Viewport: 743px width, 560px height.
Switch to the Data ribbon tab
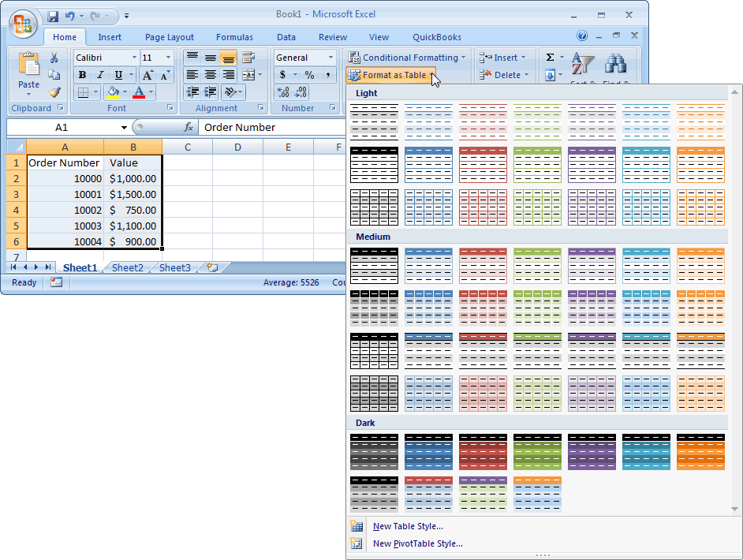tap(286, 37)
